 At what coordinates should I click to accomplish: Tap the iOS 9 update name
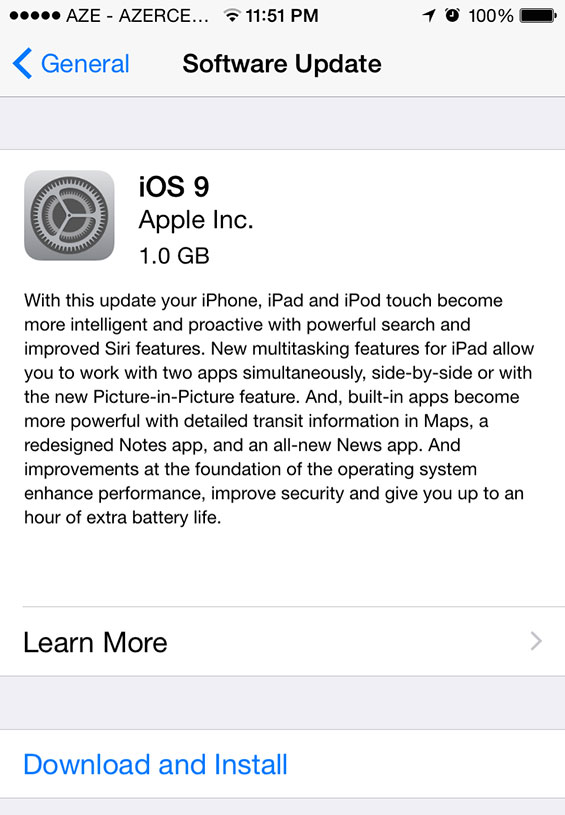[x=174, y=186]
